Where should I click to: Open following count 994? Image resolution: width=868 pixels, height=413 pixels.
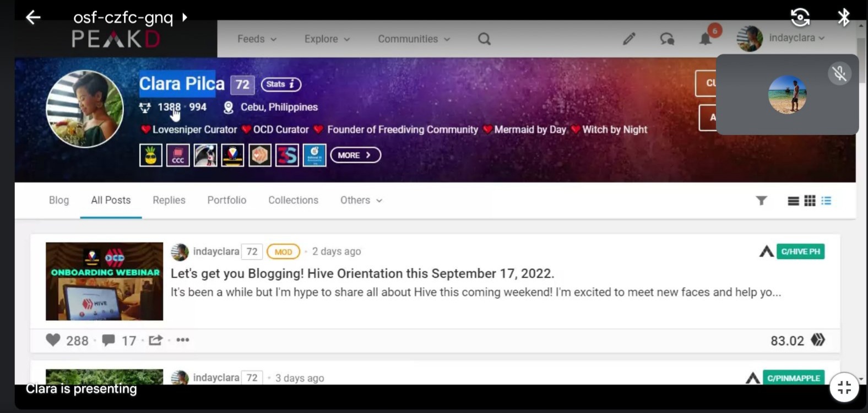198,107
